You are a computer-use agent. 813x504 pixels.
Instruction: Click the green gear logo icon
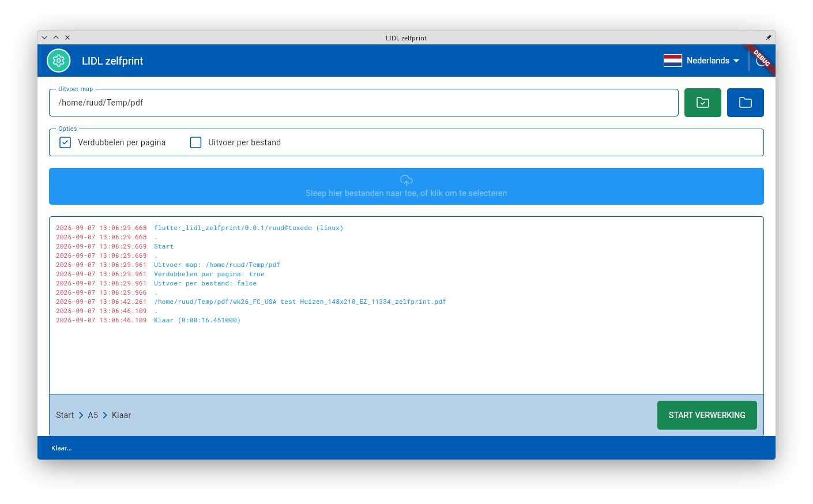pyautogui.click(x=58, y=61)
